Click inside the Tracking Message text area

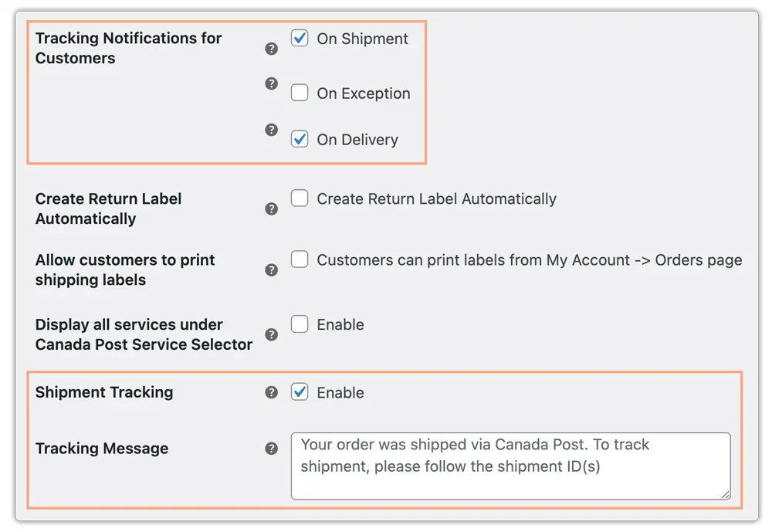[x=510, y=466]
